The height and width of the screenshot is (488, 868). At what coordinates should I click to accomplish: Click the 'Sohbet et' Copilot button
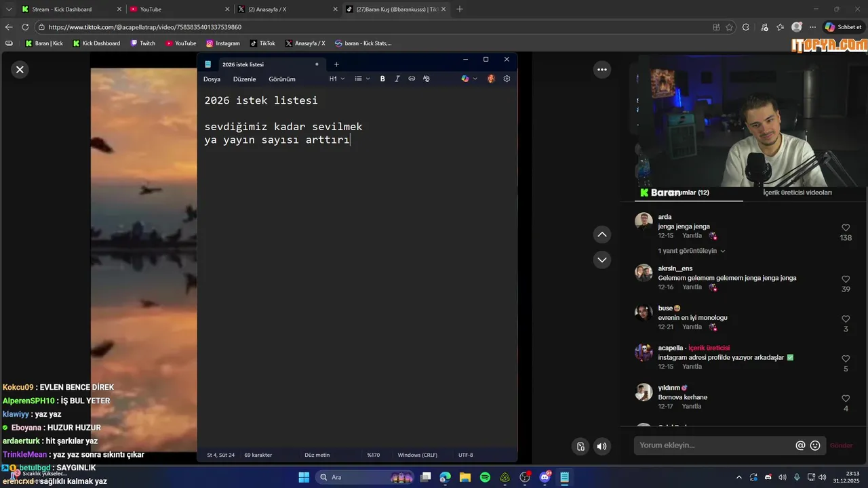point(844,27)
